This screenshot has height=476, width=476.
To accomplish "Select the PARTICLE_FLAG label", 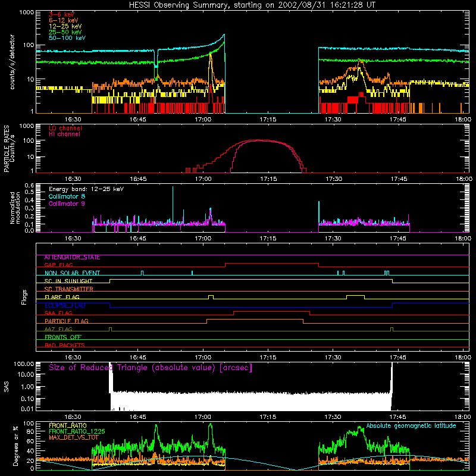I will point(67,321).
